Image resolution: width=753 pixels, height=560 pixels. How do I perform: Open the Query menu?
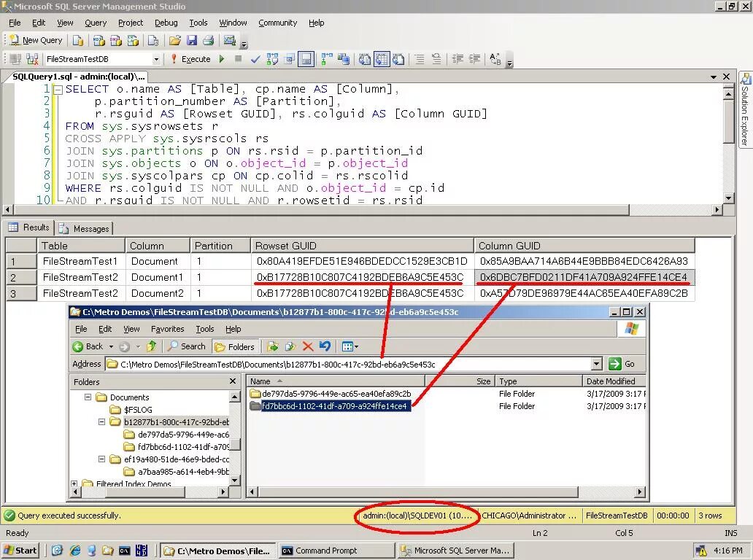point(96,23)
